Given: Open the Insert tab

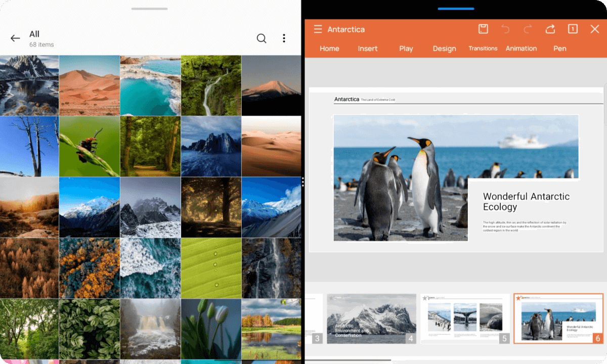Looking at the screenshot, I should tap(368, 49).
